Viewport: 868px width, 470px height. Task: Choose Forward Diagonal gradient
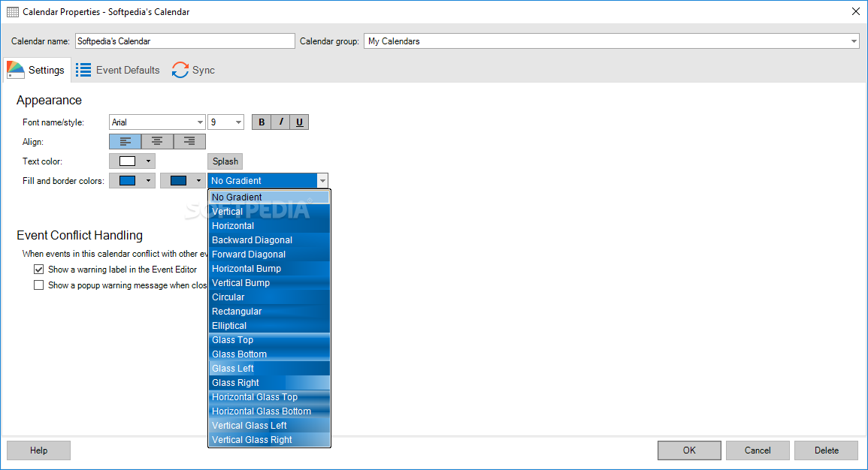[x=269, y=255]
